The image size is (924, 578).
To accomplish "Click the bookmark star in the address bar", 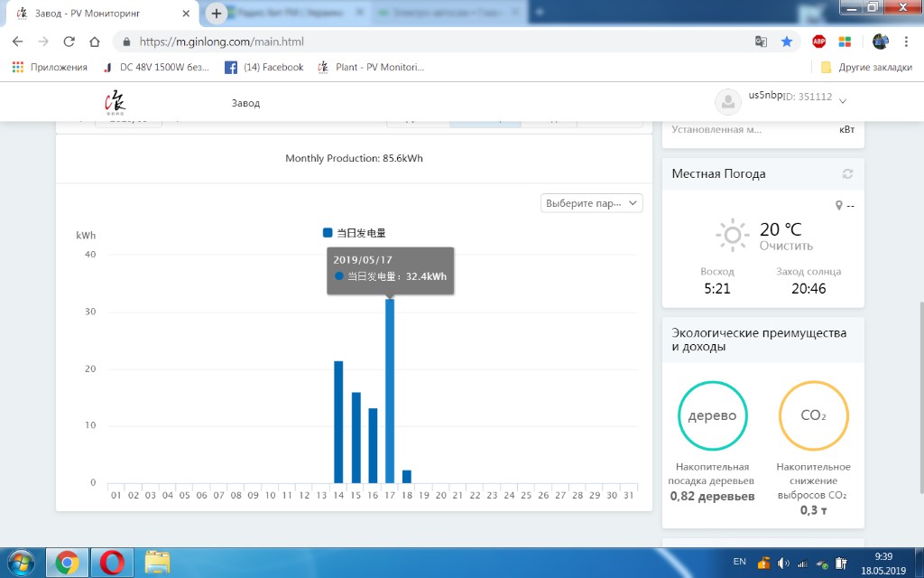I will pos(786,42).
